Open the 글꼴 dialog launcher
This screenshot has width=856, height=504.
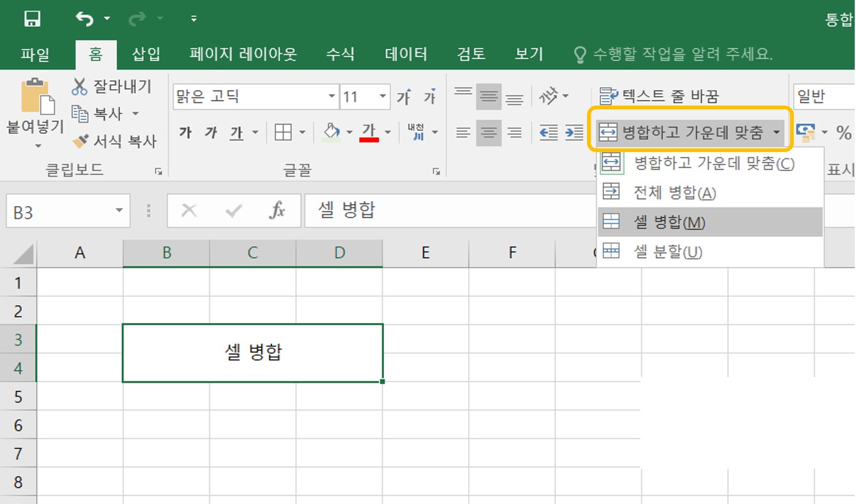point(436,171)
